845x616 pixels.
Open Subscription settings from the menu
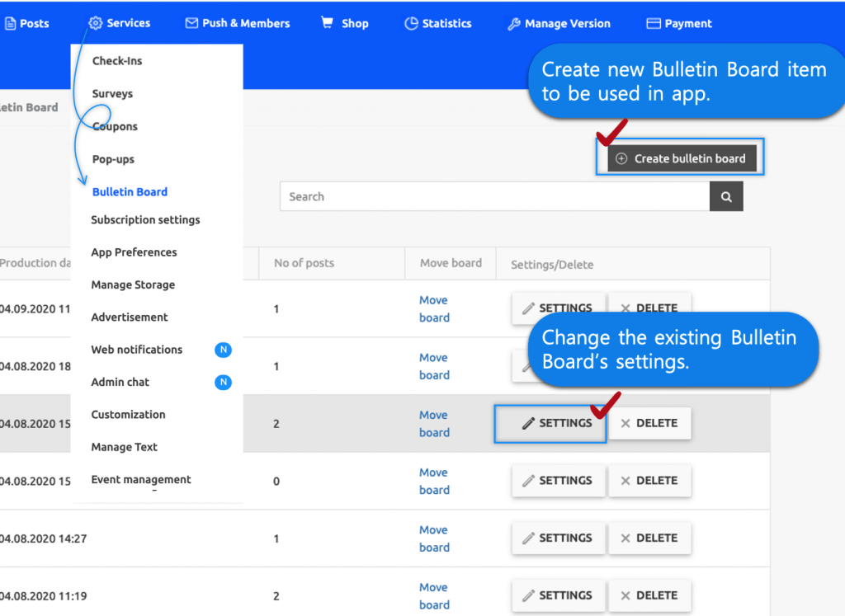[145, 220]
